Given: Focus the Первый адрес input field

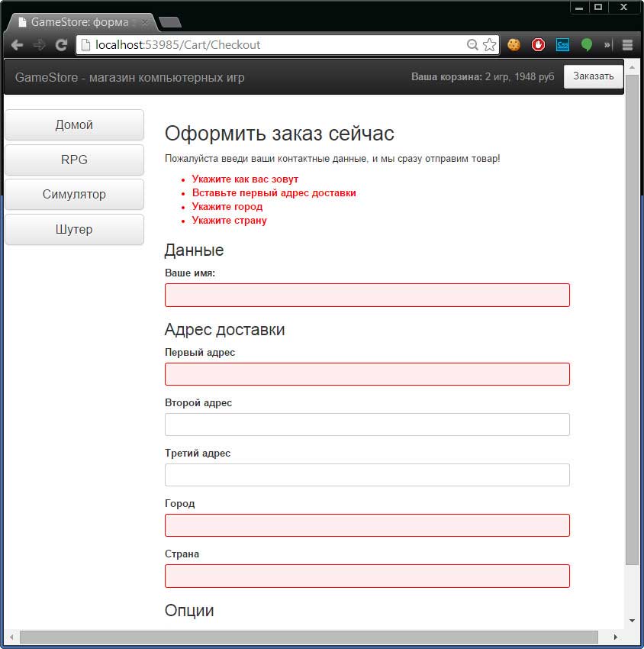Looking at the screenshot, I should click(x=367, y=374).
